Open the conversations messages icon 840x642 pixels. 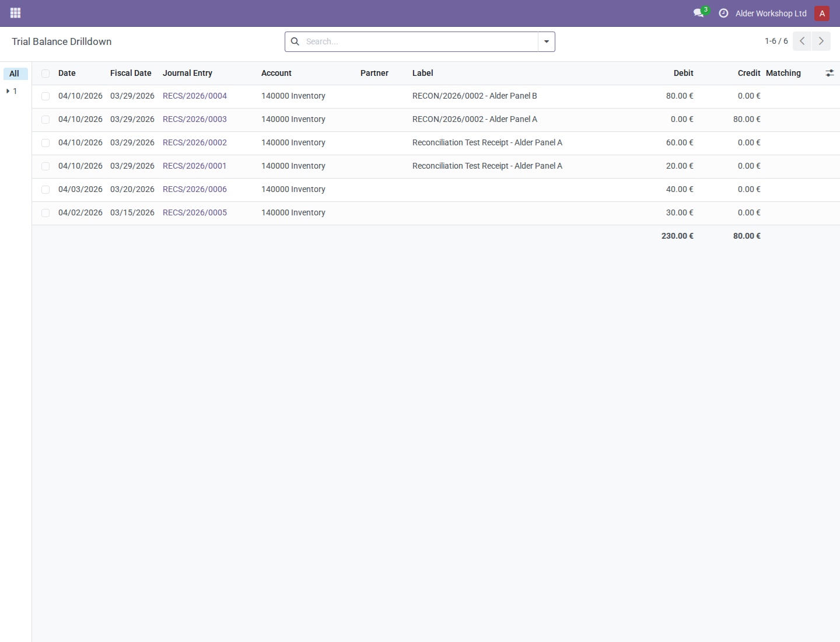(x=699, y=13)
